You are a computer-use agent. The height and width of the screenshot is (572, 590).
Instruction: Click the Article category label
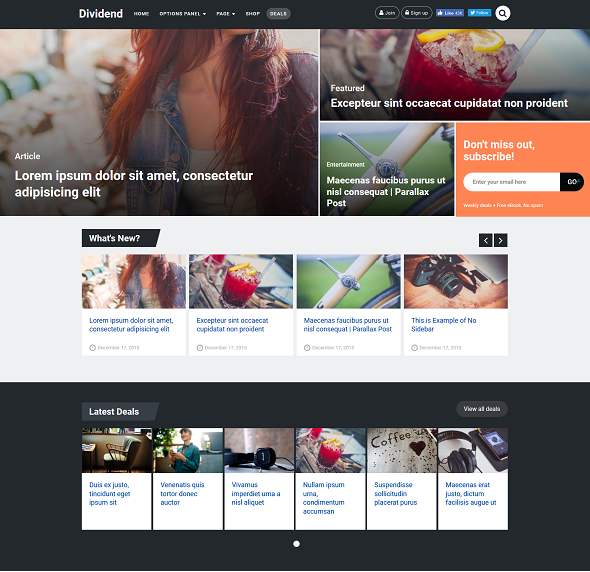coord(27,156)
